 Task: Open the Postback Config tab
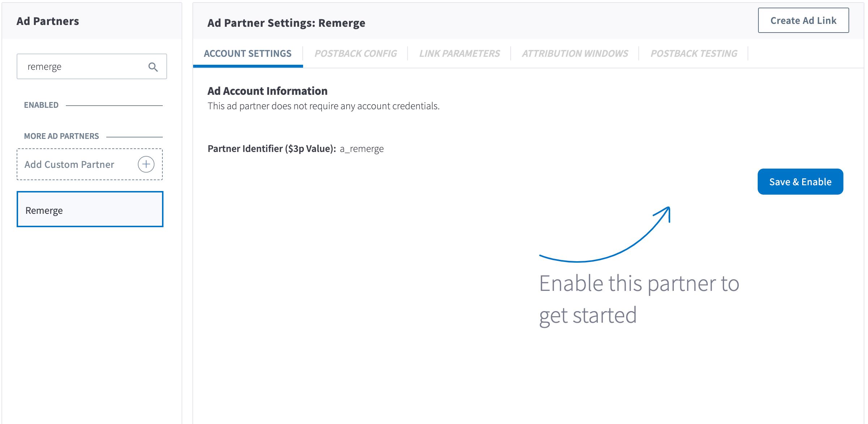[x=356, y=54]
